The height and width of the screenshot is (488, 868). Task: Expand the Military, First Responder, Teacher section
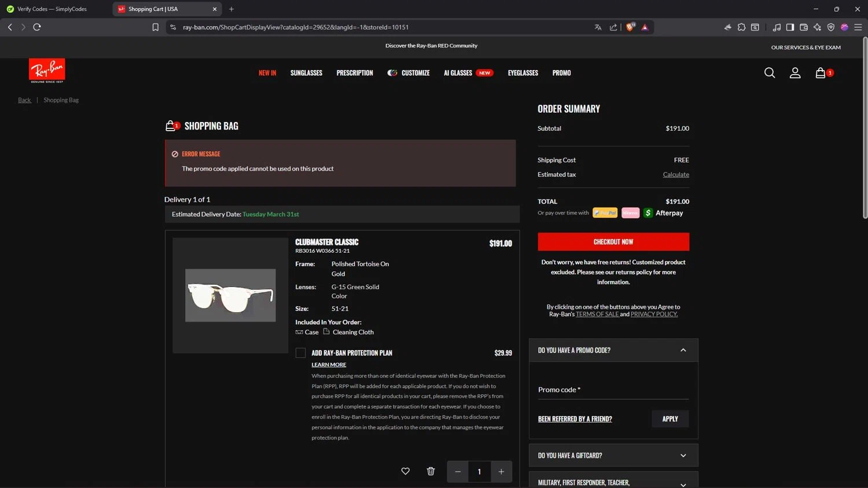[613, 481]
